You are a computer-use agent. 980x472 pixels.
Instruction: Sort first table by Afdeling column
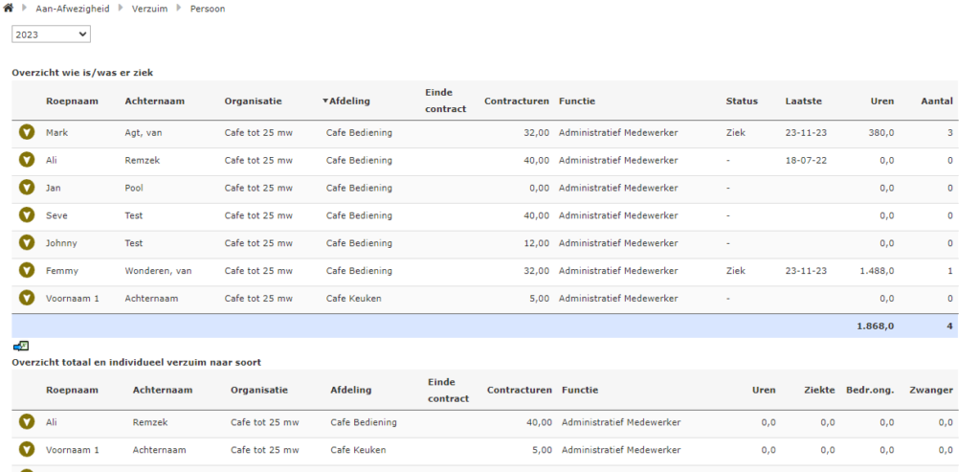[348, 101]
